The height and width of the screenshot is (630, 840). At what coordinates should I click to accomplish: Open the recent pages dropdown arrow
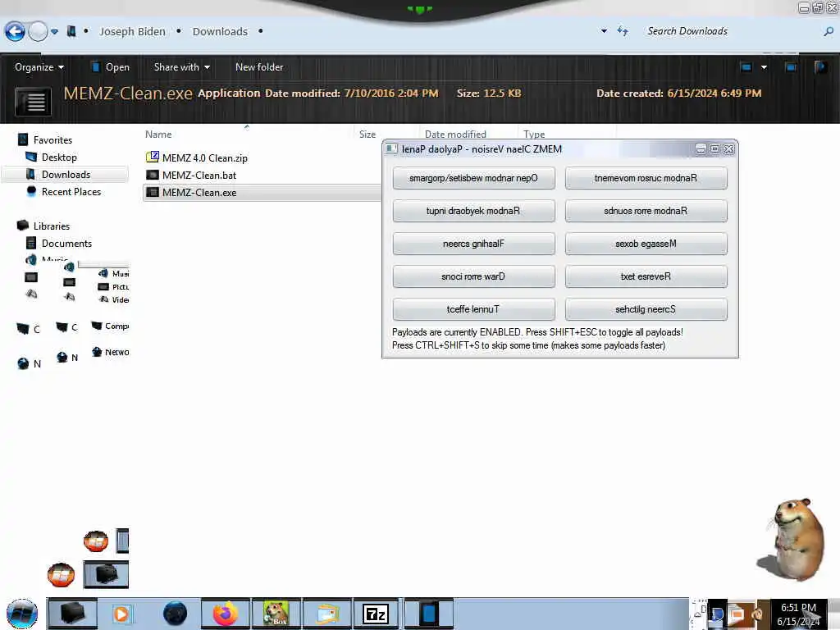(55, 32)
